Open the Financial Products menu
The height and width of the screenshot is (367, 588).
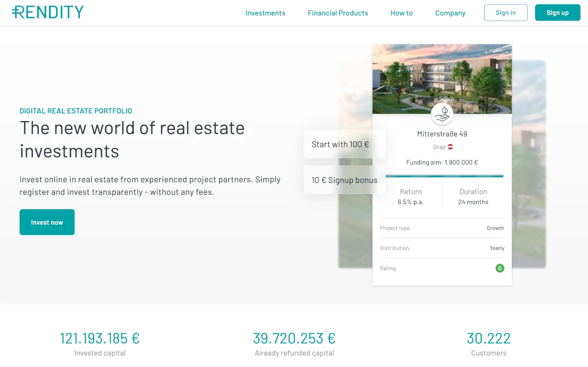click(x=338, y=13)
